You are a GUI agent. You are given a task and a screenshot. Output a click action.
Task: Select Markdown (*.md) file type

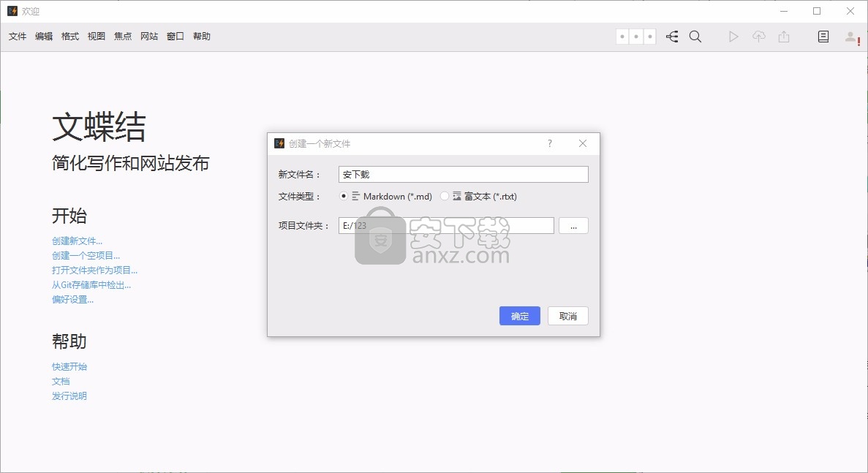(x=344, y=197)
